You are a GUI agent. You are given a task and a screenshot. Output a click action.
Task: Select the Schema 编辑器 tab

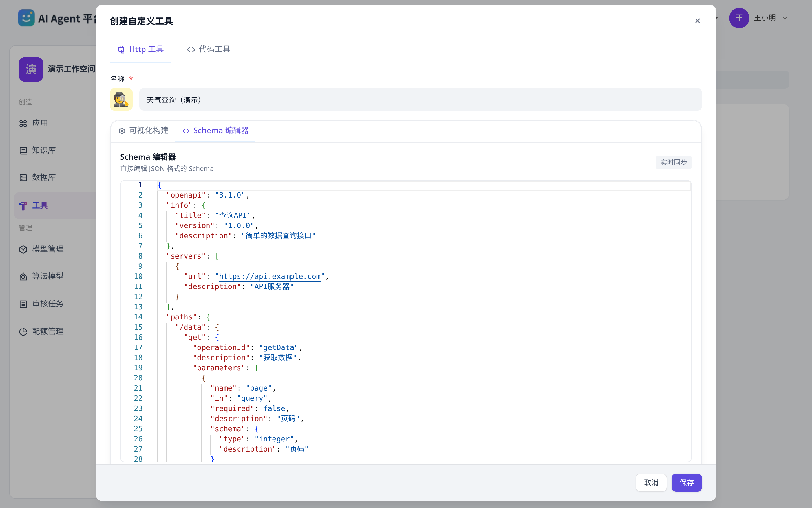(x=215, y=130)
